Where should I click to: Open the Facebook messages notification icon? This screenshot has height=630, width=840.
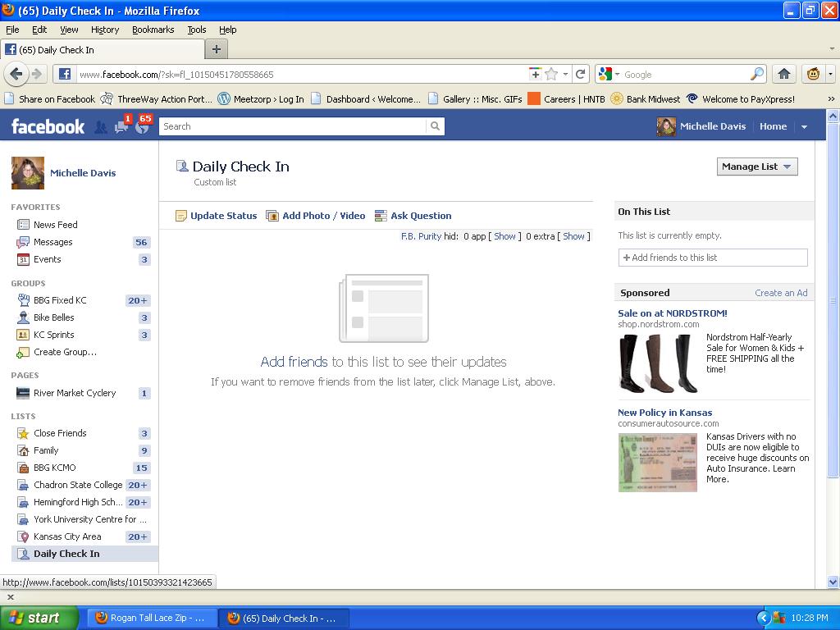(x=121, y=127)
